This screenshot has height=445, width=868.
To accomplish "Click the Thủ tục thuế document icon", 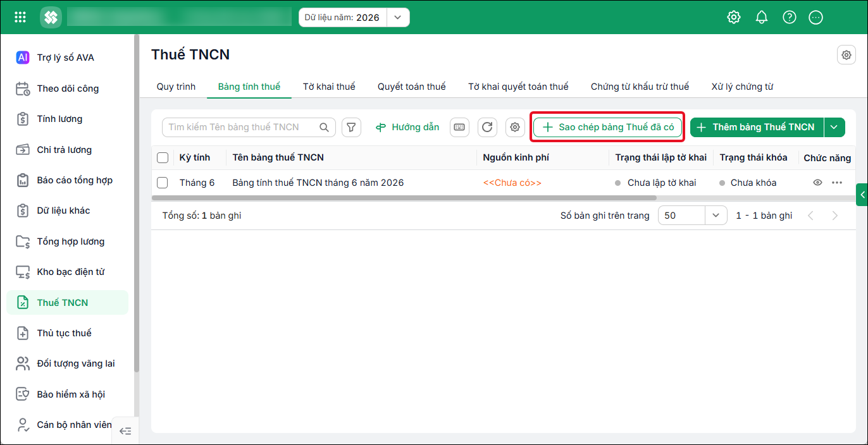I will coord(23,333).
